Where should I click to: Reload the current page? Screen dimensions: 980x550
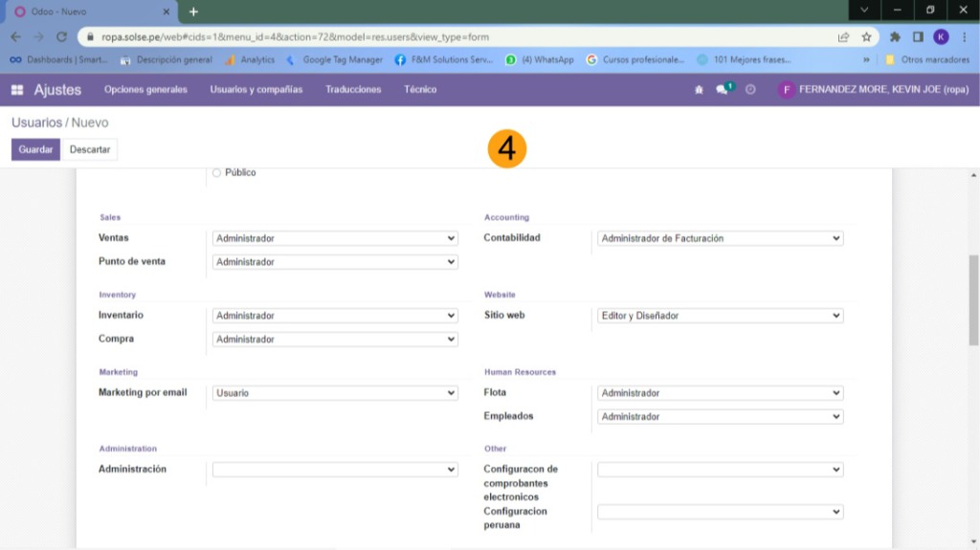pyautogui.click(x=61, y=37)
